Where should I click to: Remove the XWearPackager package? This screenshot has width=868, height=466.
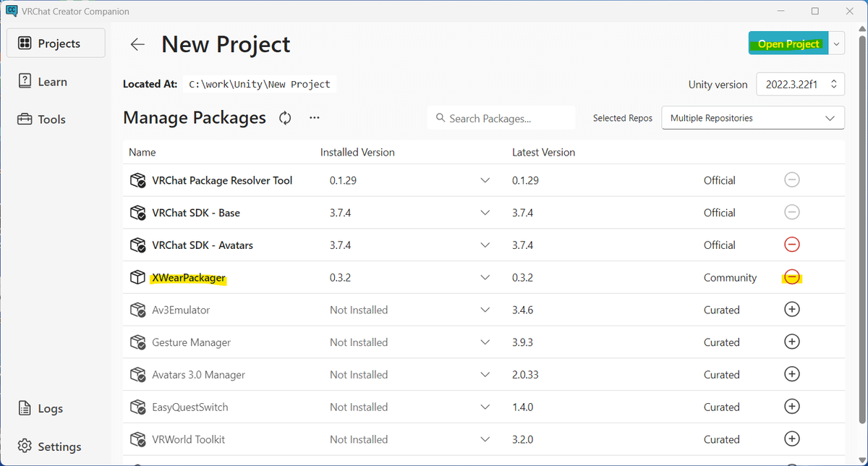point(792,277)
